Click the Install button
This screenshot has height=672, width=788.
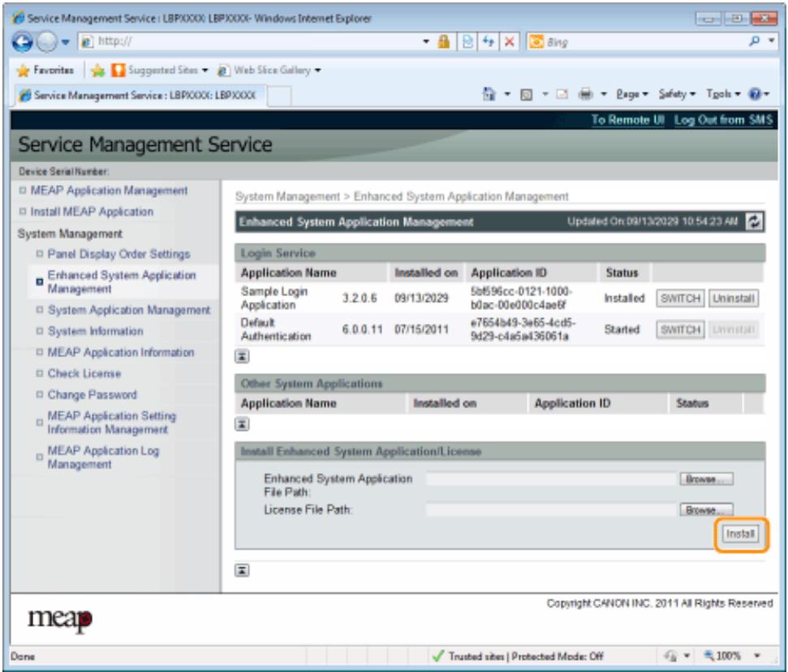740,534
